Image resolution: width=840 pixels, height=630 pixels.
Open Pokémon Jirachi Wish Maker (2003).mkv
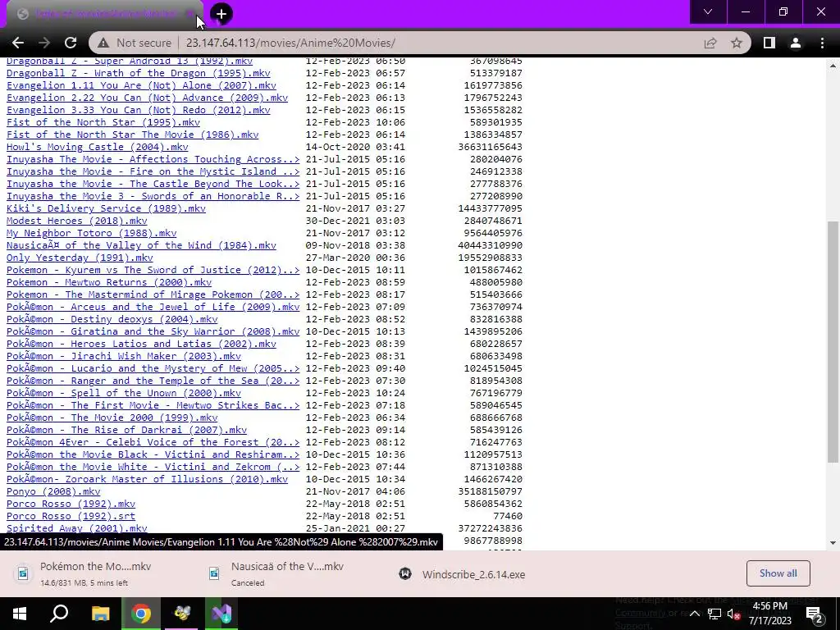tap(124, 357)
